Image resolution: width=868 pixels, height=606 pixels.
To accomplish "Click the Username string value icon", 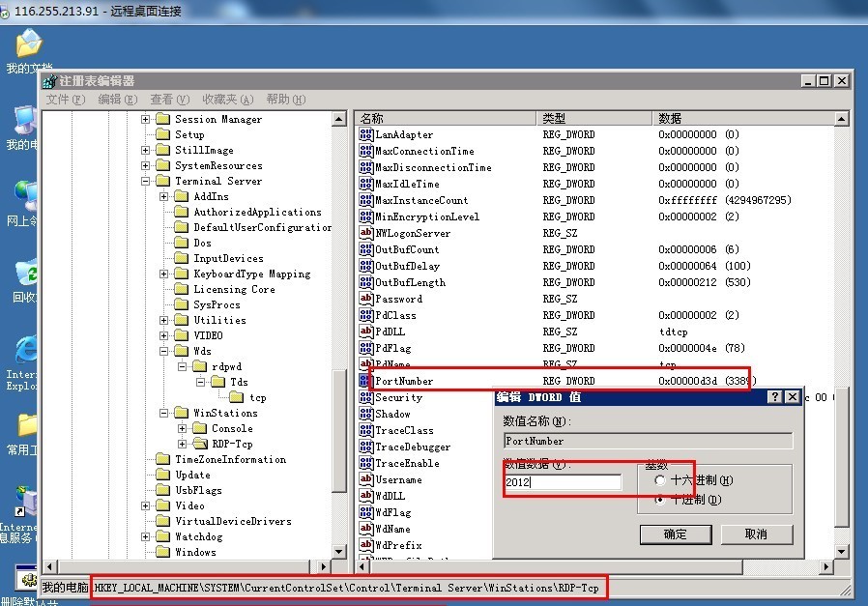I will (365, 479).
